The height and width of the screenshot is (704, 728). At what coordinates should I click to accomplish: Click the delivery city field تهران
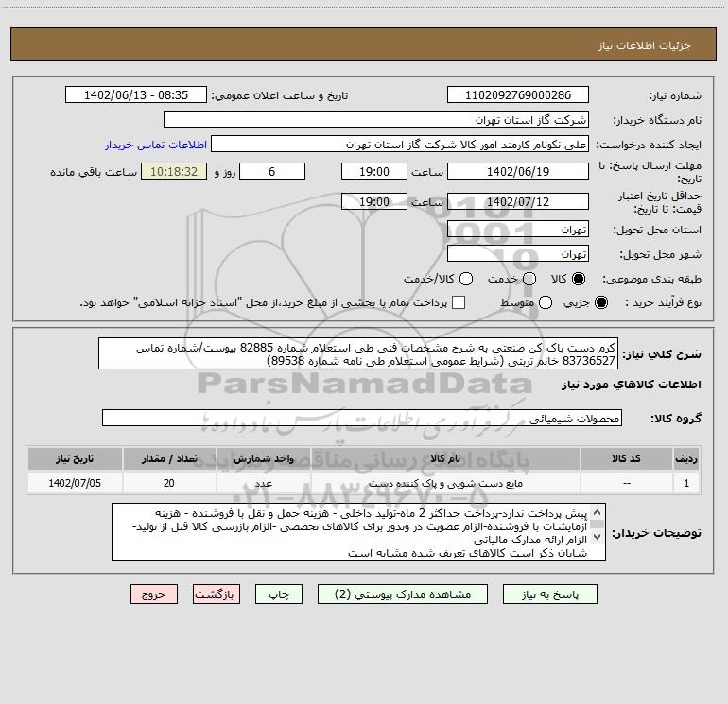[518, 254]
